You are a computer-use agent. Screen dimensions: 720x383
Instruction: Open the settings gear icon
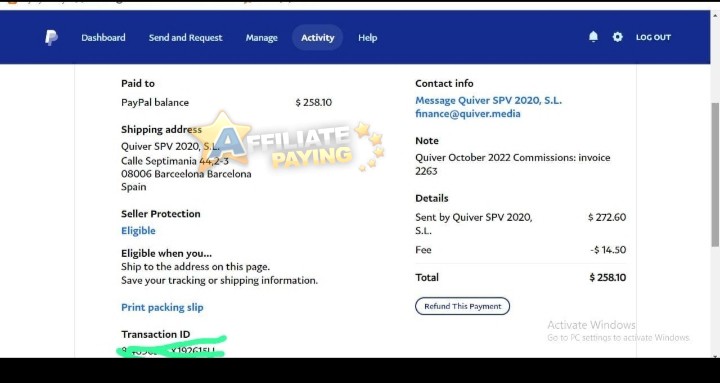click(x=618, y=37)
